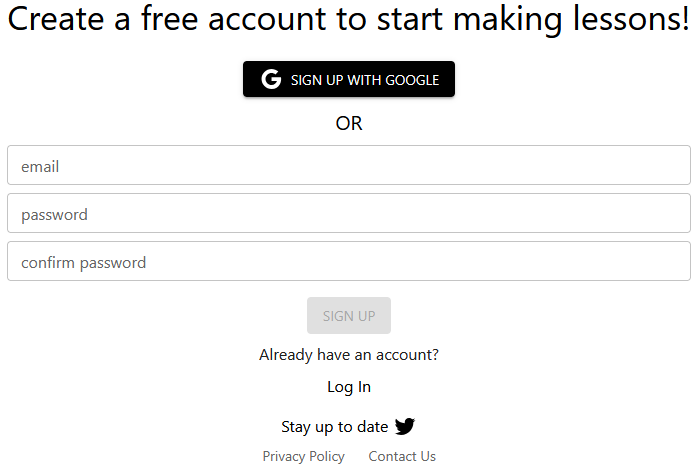Click the black bird icon beside "Stay up to date"
Image resolution: width=698 pixels, height=467 pixels.
coord(404,427)
